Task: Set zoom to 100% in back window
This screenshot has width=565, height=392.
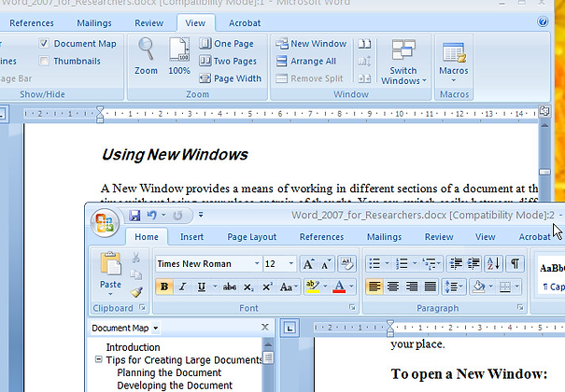Action: click(179, 56)
